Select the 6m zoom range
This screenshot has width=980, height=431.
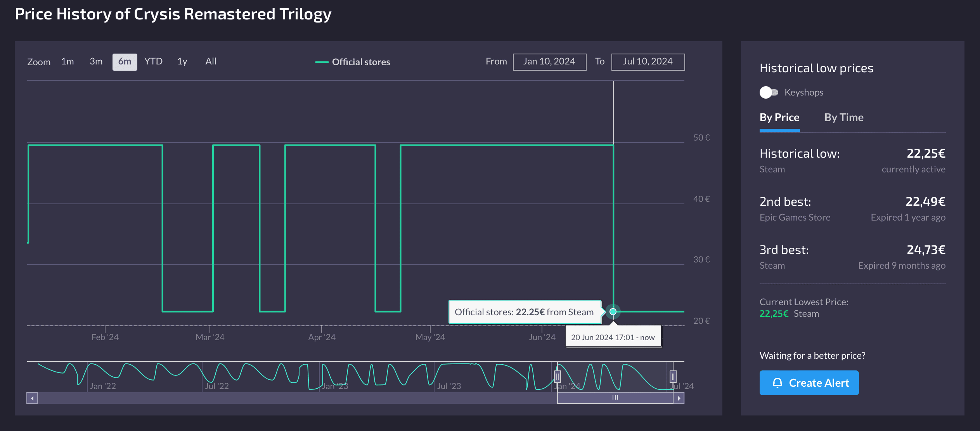tap(125, 62)
